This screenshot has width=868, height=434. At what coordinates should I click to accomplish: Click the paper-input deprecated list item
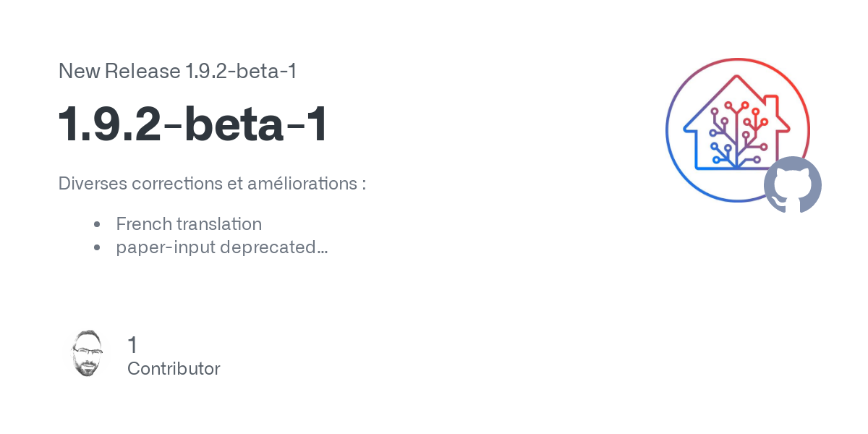coord(222,247)
